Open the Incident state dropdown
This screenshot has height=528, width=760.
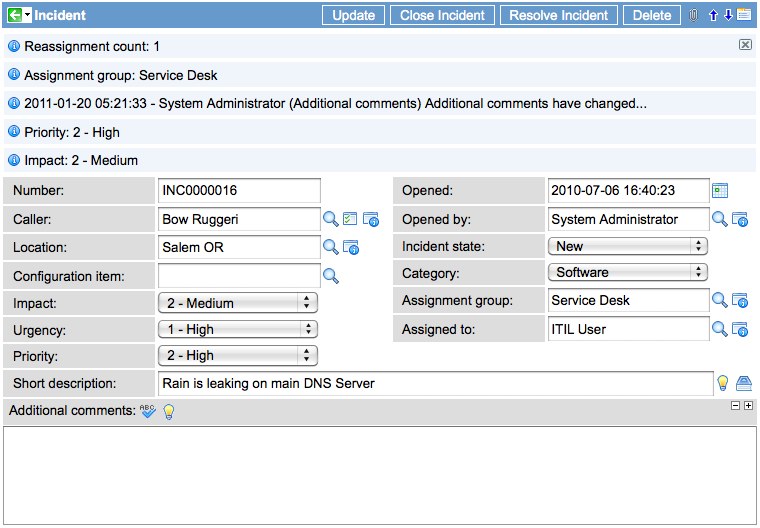coord(627,246)
